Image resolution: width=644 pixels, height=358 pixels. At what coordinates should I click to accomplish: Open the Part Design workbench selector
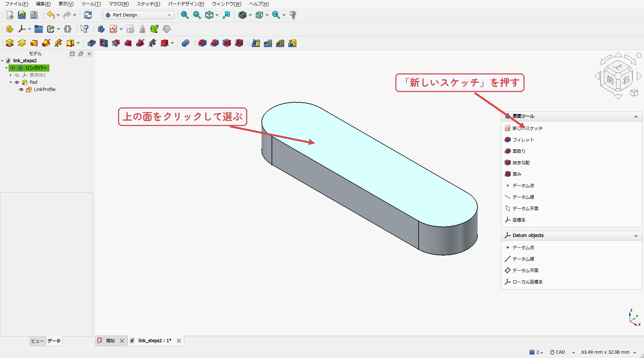click(138, 15)
